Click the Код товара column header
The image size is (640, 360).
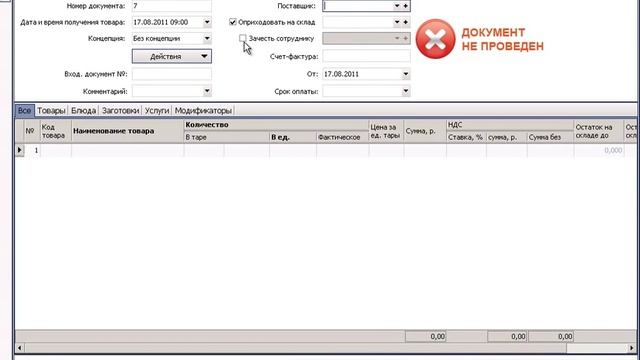click(56, 131)
